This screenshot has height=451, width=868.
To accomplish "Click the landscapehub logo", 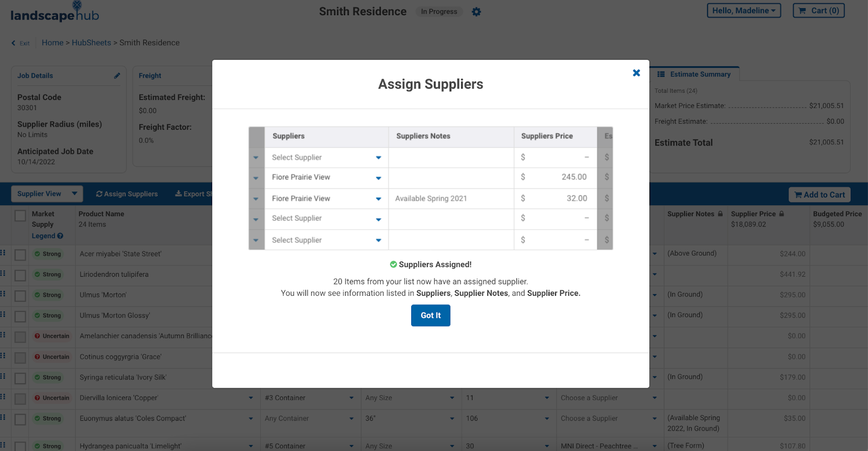I will click(54, 13).
